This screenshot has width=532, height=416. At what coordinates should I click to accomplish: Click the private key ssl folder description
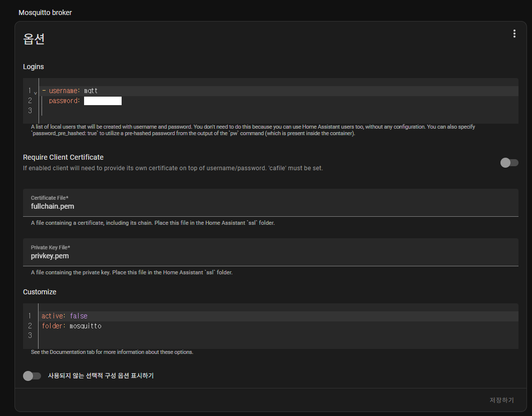pyautogui.click(x=132, y=272)
